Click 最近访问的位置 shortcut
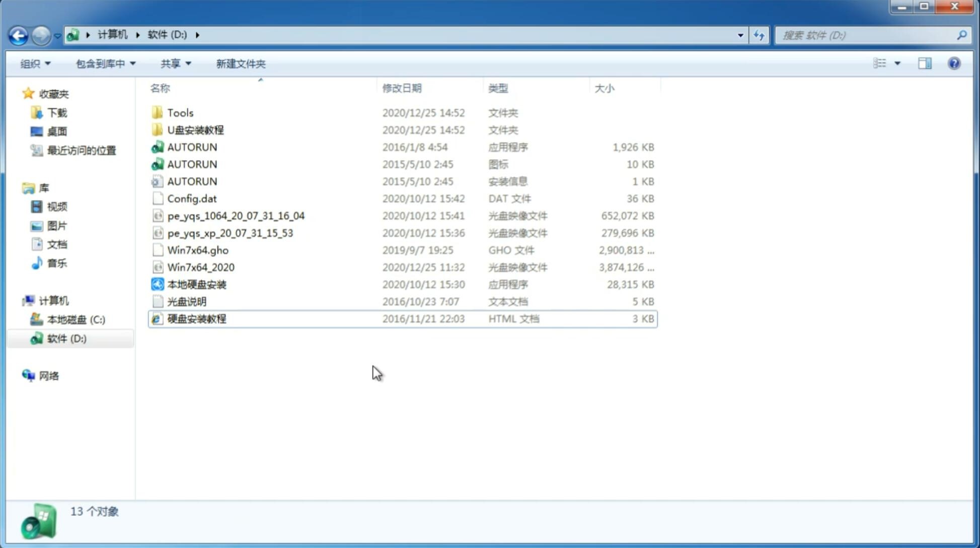Viewport: 980px width, 548px height. (x=80, y=150)
